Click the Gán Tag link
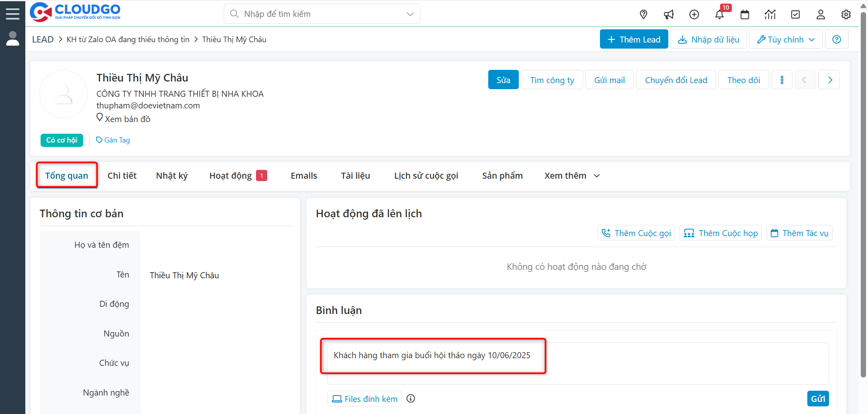The image size is (868, 414). click(113, 140)
